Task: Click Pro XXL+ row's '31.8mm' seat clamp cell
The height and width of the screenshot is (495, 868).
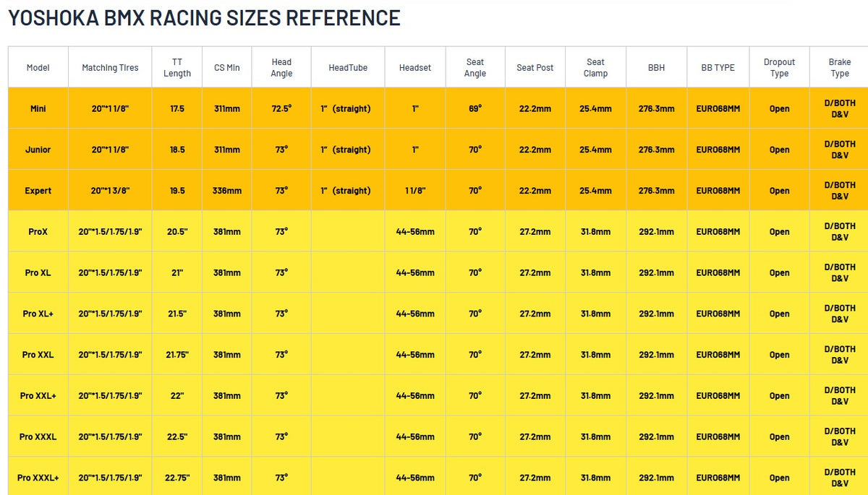Action: 595,396
